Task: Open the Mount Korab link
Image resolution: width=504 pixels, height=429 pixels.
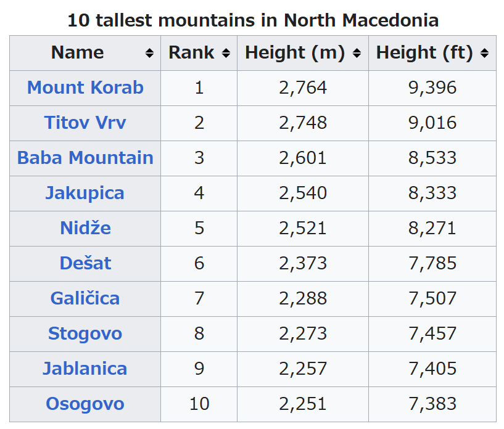Action: click(85, 88)
